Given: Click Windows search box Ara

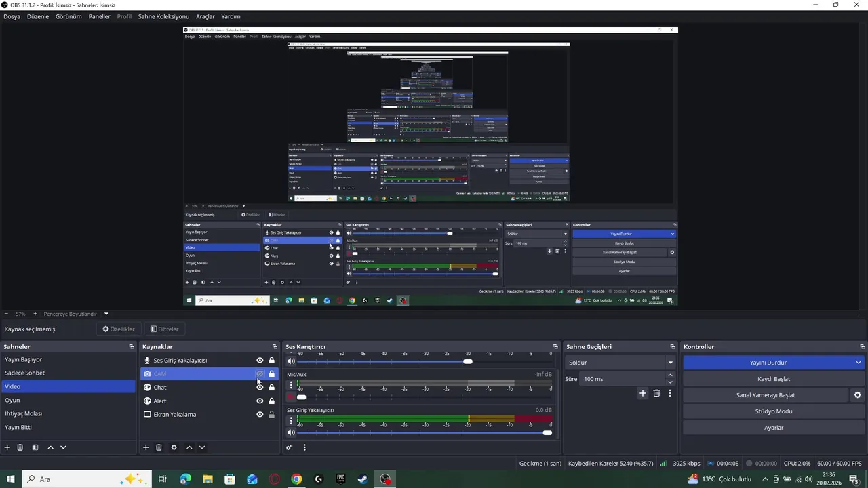Looking at the screenshot, I should tap(88, 479).
